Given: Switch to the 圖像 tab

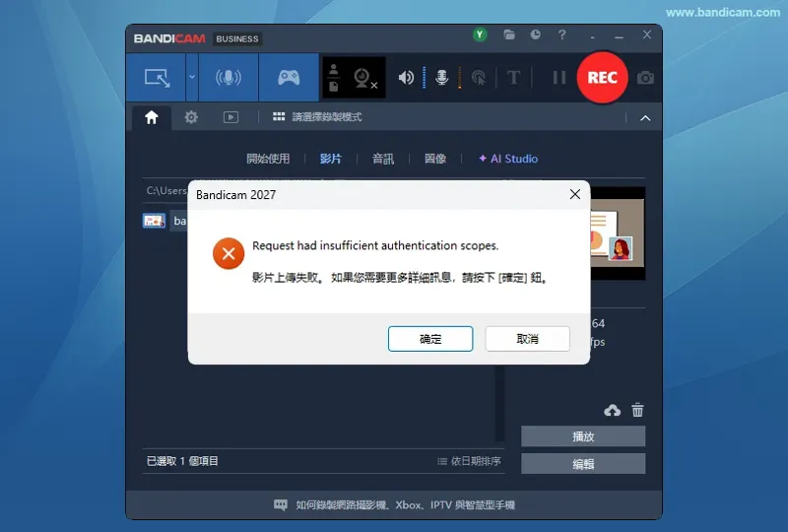Looking at the screenshot, I should coord(435,159).
